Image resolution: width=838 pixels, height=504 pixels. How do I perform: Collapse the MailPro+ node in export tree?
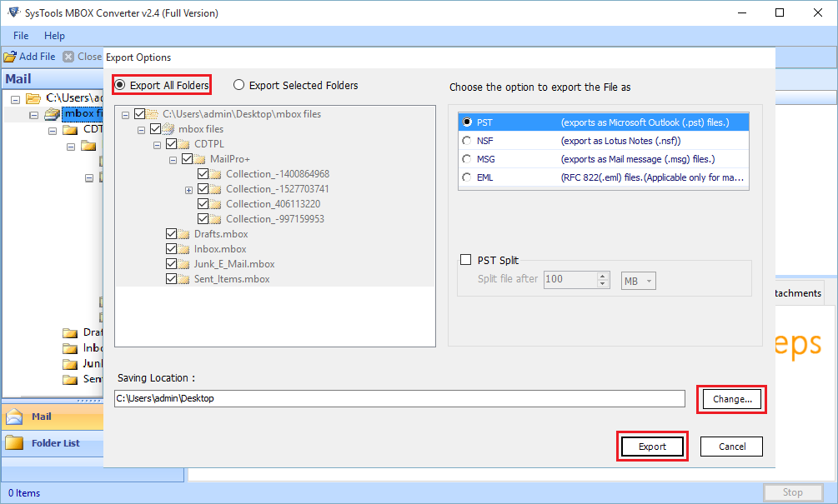173,160
